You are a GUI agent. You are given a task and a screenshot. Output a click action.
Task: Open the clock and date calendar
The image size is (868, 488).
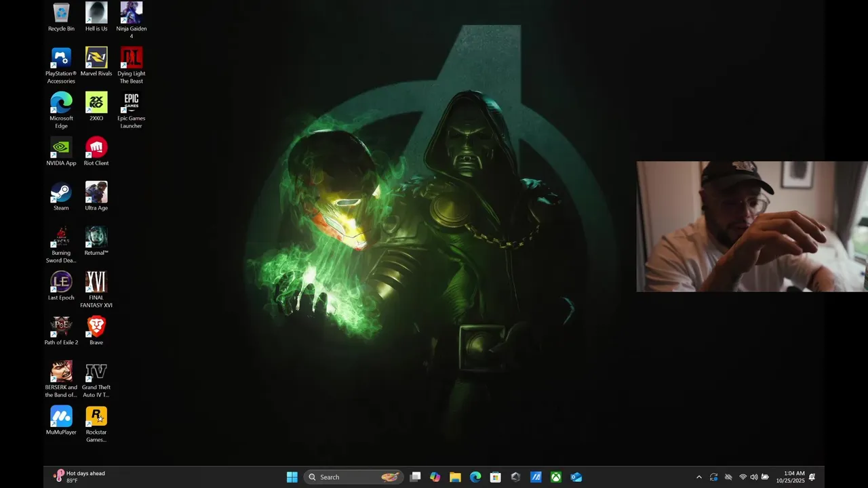pos(790,477)
